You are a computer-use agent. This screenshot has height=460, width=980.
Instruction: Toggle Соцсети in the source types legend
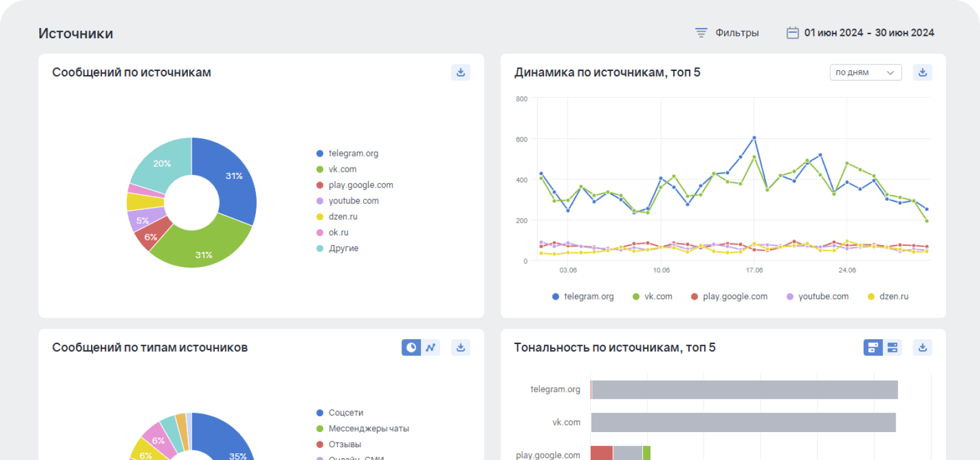pos(340,413)
